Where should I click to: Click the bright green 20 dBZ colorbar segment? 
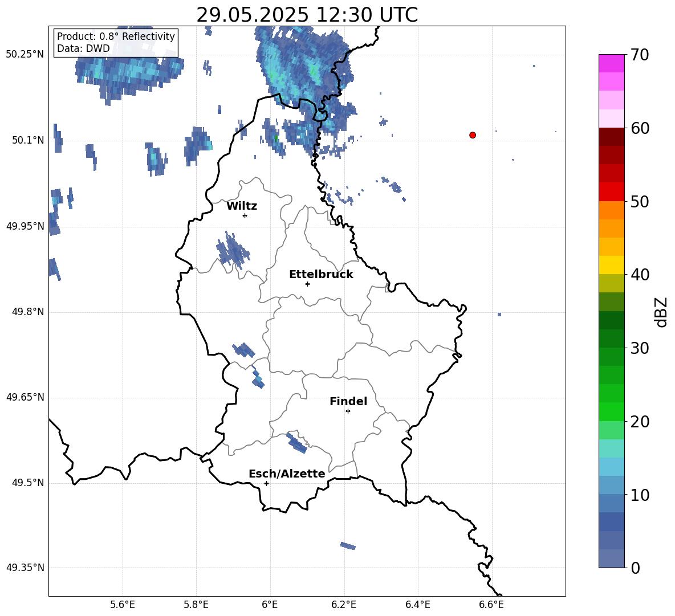pos(612,411)
